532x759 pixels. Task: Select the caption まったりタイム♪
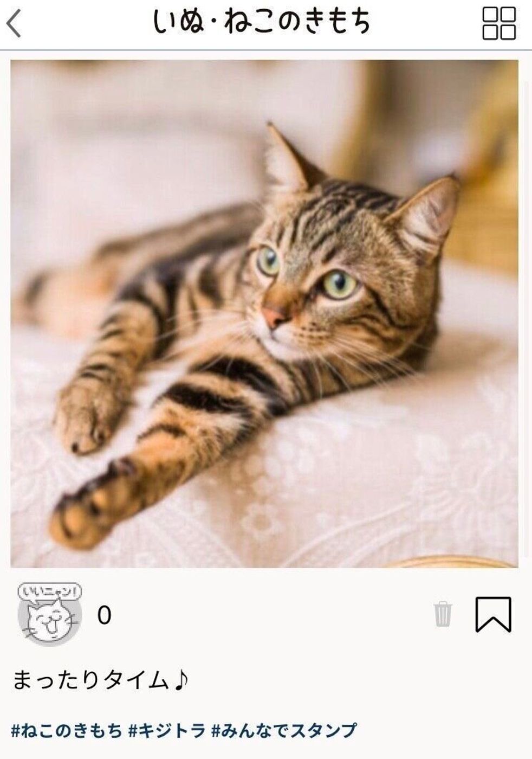[100, 680]
